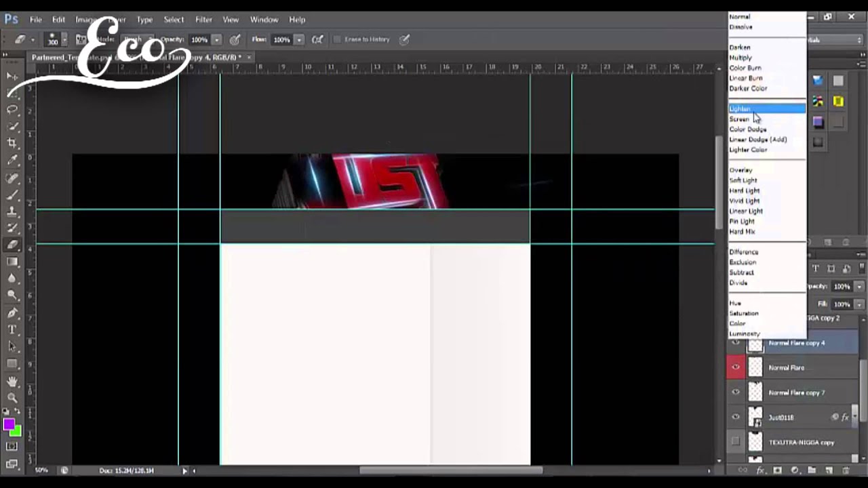Choose Multiply blend mode
Image resolution: width=868 pixels, height=488 pixels.
[x=767, y=58]
